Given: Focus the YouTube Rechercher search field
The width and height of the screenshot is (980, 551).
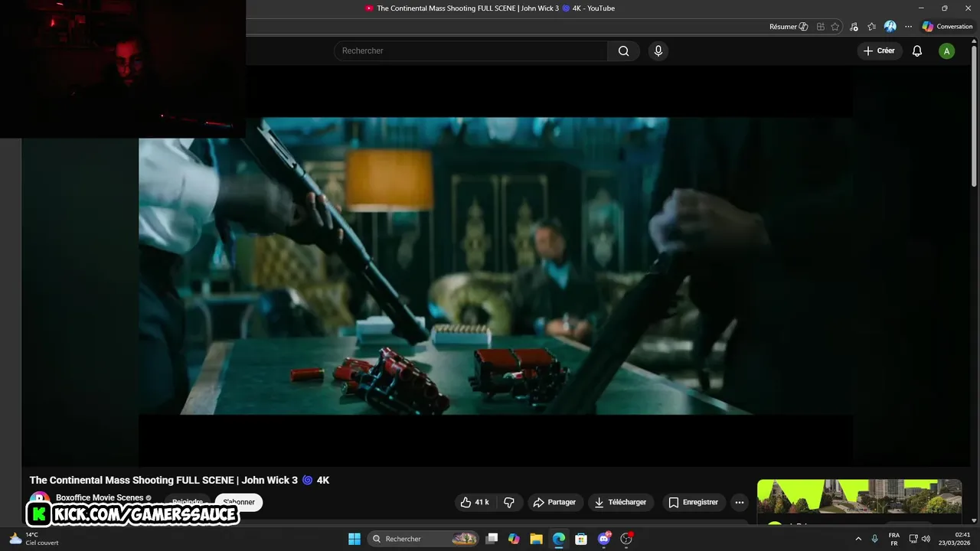Looking at the screenshot, I should click(471, 51).
